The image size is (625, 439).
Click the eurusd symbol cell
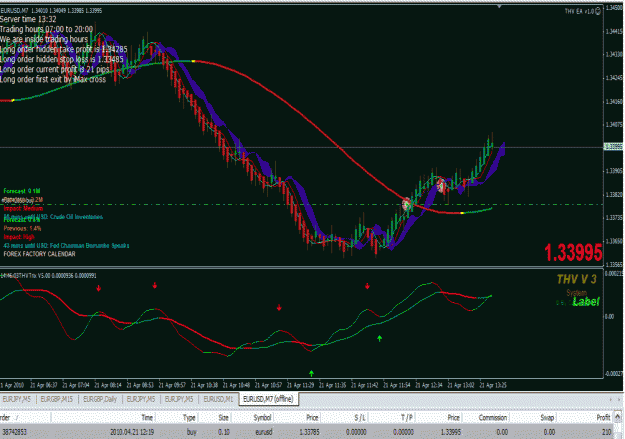(264, 432)
